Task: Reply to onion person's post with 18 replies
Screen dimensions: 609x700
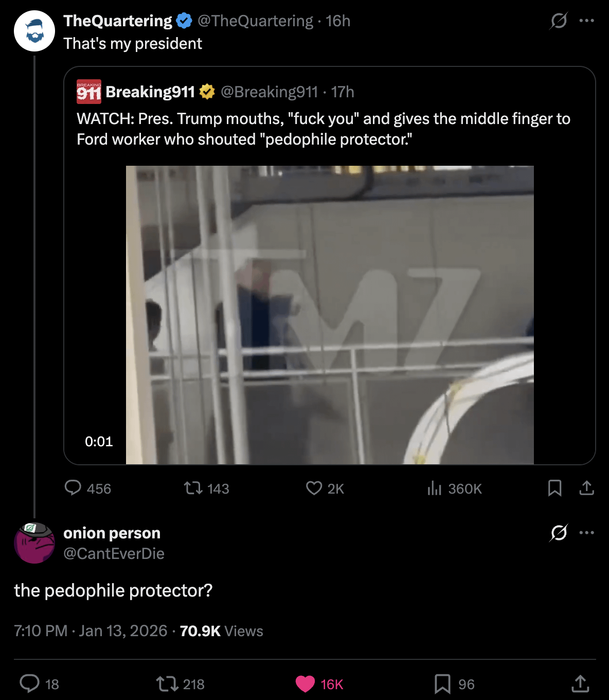Action: [x=30, y=684]
